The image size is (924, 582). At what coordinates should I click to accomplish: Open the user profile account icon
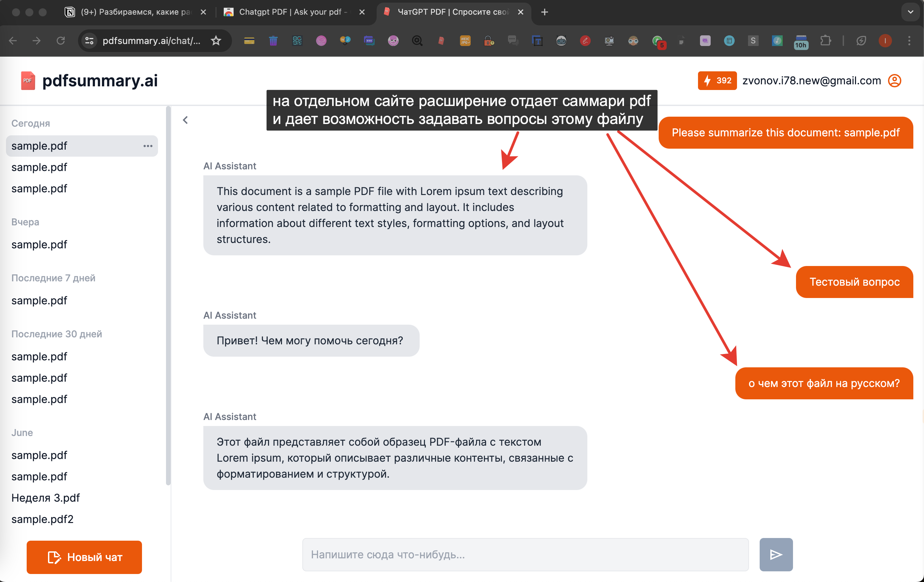coord(894,81)
